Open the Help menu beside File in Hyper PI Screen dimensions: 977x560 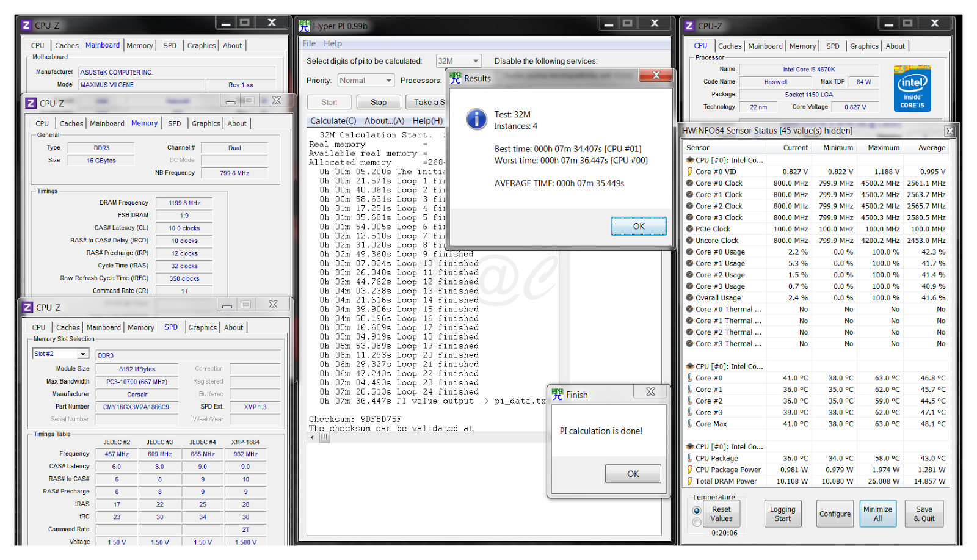[333, 43]
